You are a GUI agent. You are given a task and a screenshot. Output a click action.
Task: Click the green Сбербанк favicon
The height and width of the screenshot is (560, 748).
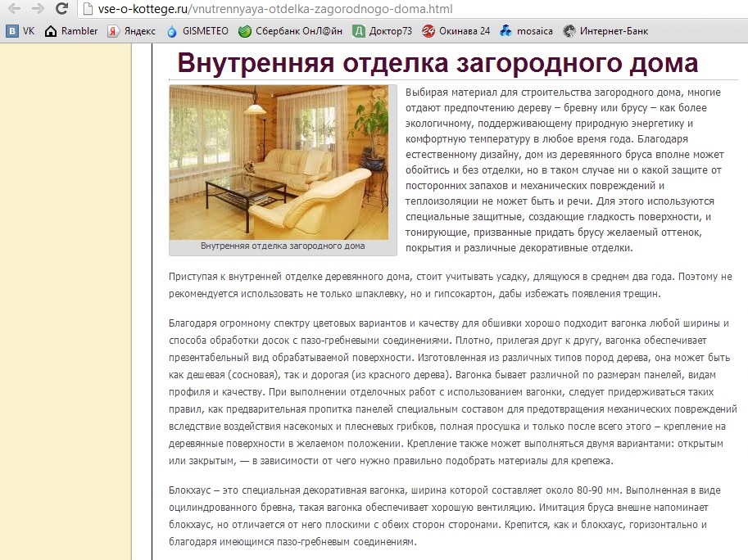point(244,31)
